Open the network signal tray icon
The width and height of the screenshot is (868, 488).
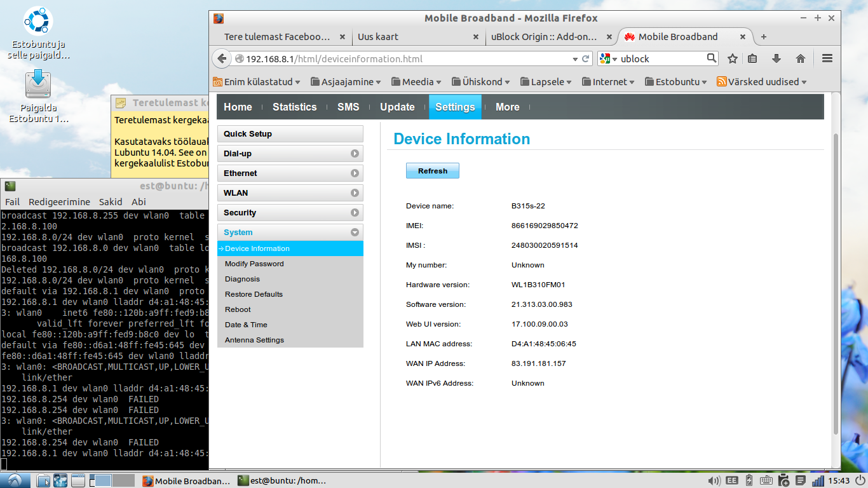[818, 480]
